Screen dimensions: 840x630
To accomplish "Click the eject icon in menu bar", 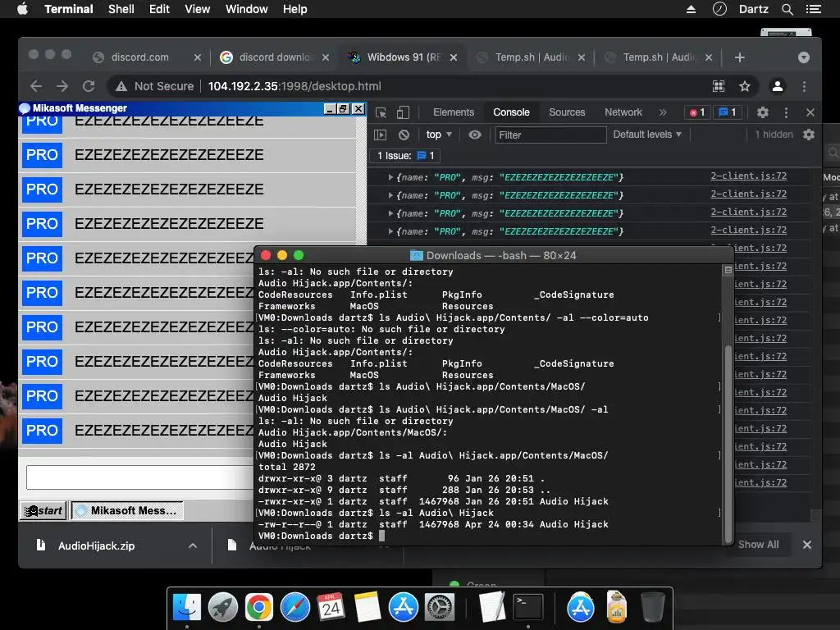I will coord(691,9).
